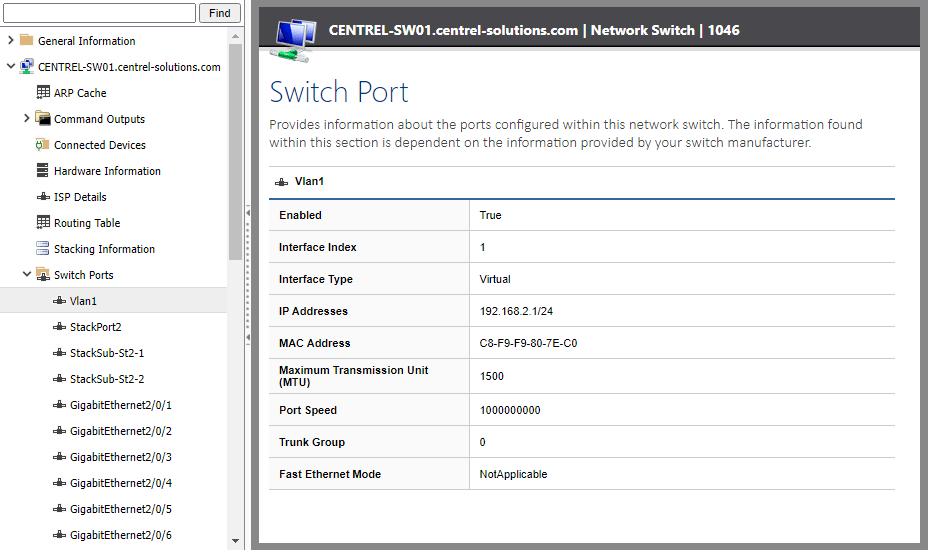Image resolution: width=928 pixels, height=550 pixels.
Task: Click the network switch icon in header
Action: [293, 40]
